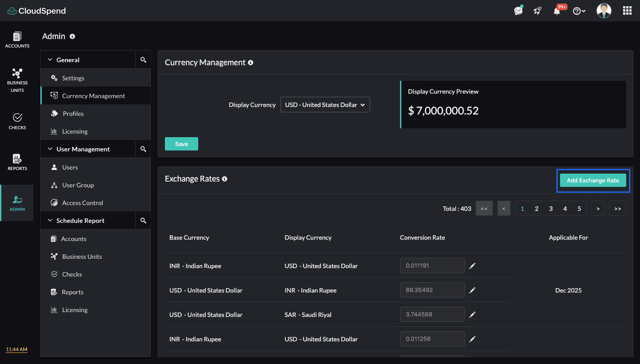Save the display currency setting
This screenshot has height=364, width=640.
181,143
